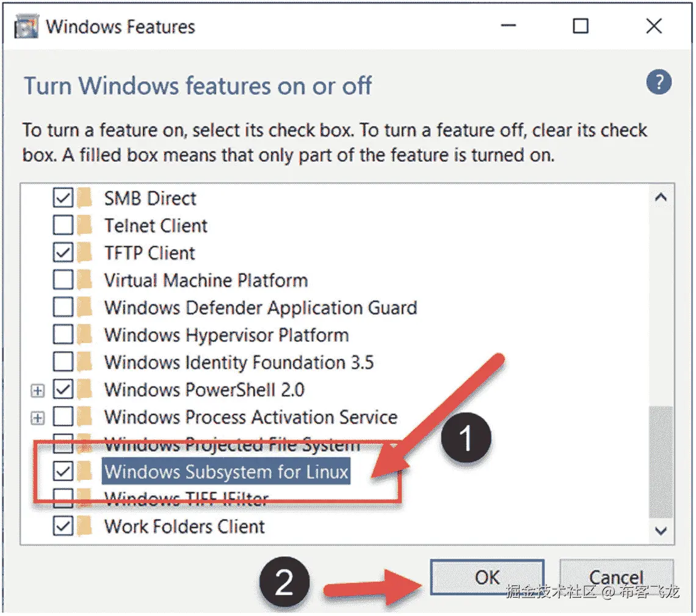Click the scrollbar up arrow
The image size is (696, 616).
tap(661, 197)
